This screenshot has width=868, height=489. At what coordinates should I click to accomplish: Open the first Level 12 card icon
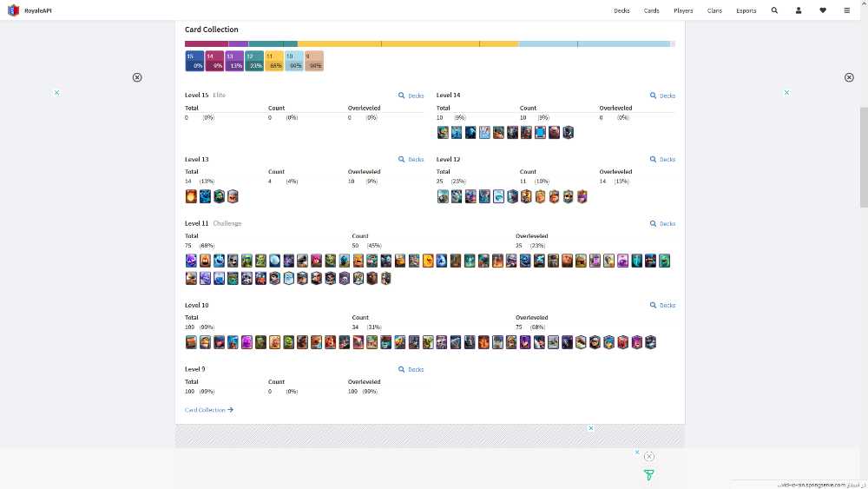pyautogui.click(x=443, y=196)
